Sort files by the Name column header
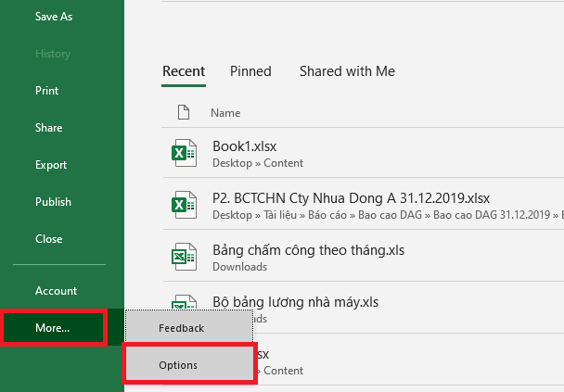This screenshot has height=392, width=564. [x=225, y=113]
